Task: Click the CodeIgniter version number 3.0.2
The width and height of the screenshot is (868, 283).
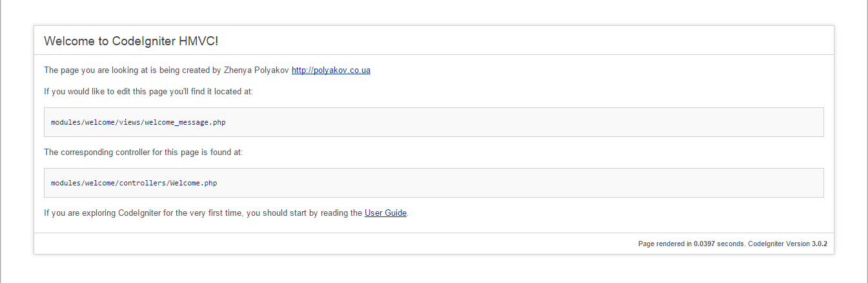Action: [819, 244]
